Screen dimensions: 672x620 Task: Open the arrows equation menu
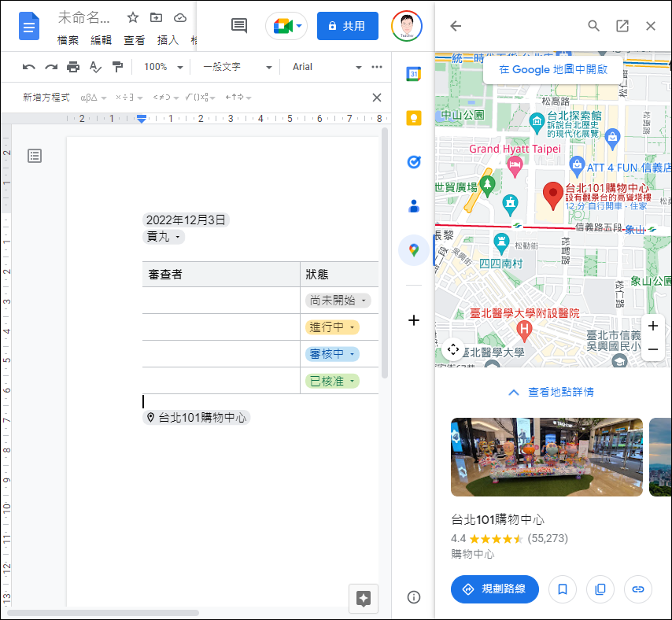pos(238,98)
